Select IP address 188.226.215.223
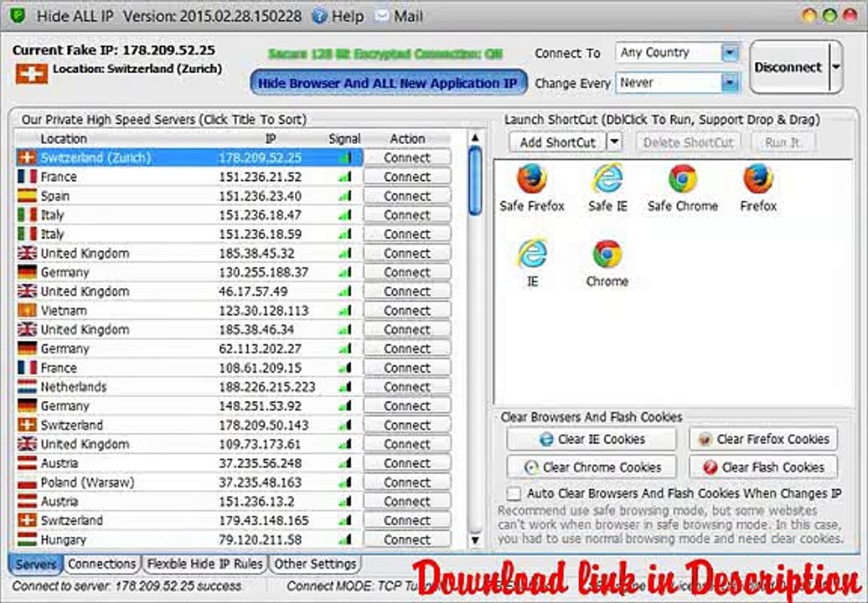This screenshot has width=868, height=603. (267, 387)
